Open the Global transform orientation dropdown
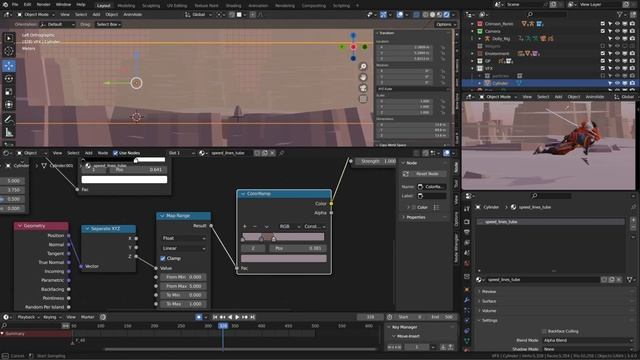The width and height of the screenshot is (640, 360). (198, 14)
